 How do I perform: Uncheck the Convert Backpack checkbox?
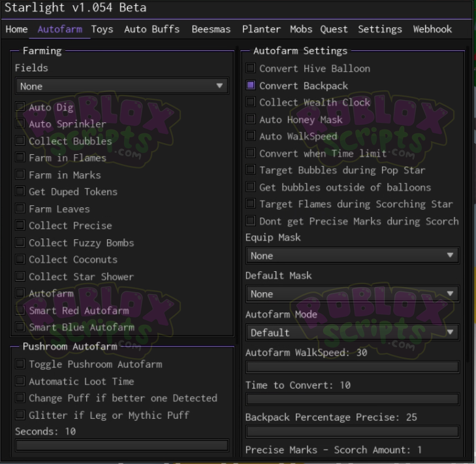(x=251, y=86)
